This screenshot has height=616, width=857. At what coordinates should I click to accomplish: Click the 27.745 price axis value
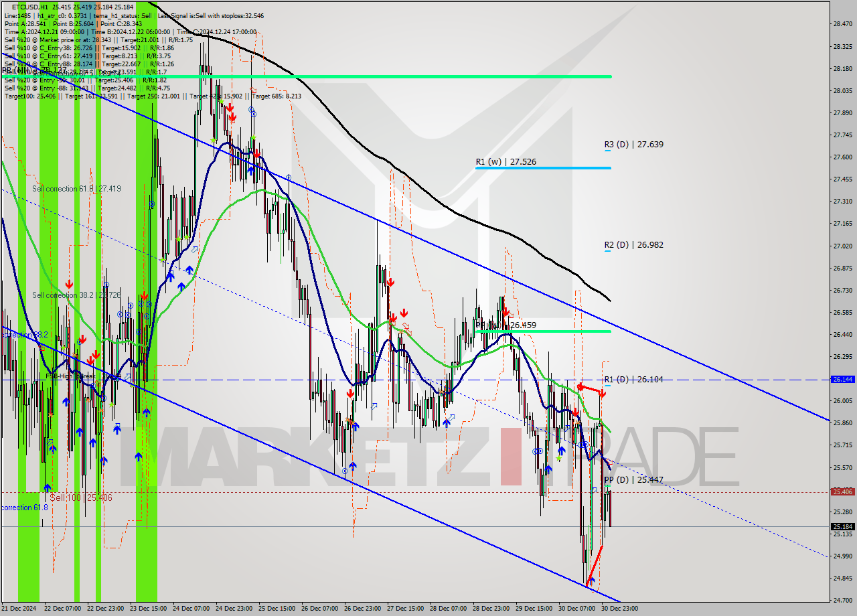(842, 135)
